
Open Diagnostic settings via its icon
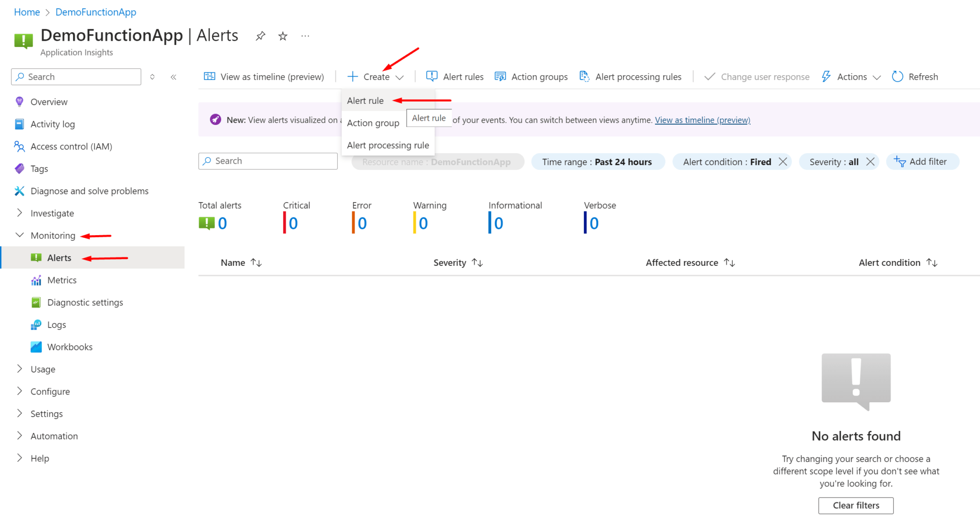(x=36, y=302)
